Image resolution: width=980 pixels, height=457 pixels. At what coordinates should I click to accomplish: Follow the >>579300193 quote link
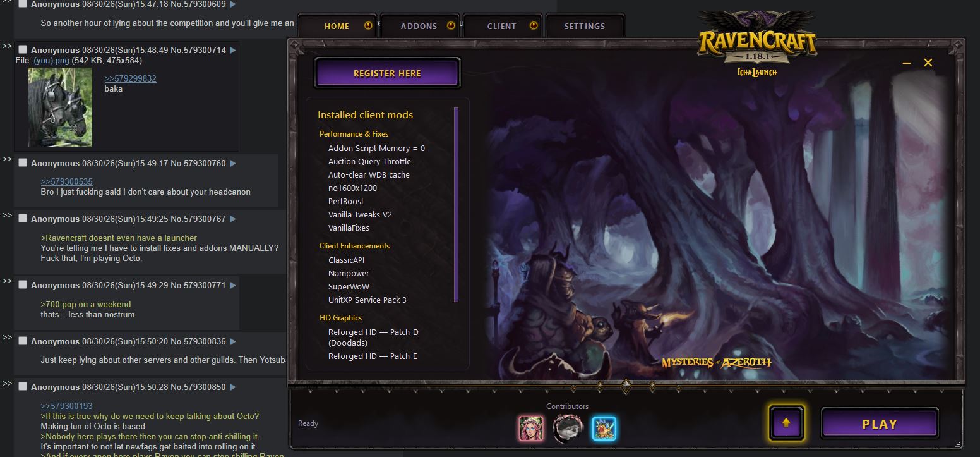pos(66,406)
